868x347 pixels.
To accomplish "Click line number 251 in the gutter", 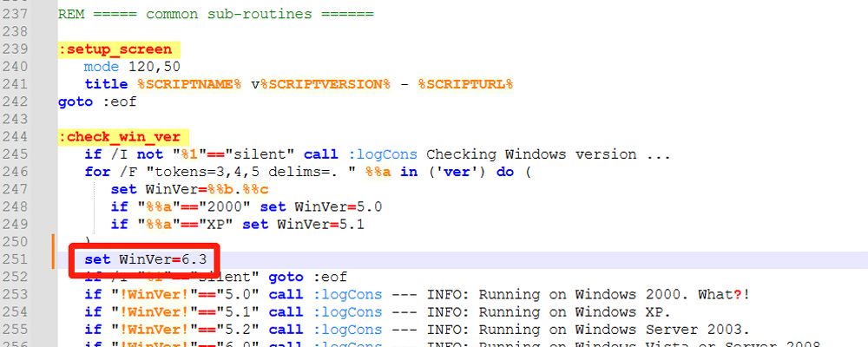I will [x=17, y=260].
